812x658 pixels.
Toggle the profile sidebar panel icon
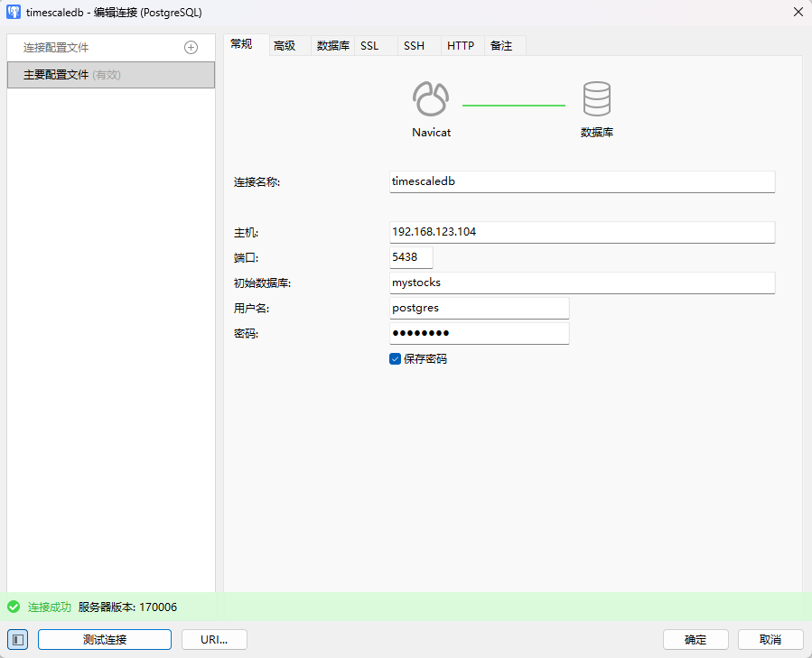click(x=17, y=639)
